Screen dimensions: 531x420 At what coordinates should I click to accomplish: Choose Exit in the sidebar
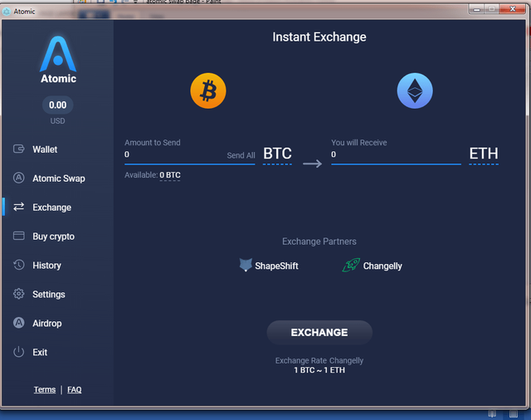click(40, 352)
